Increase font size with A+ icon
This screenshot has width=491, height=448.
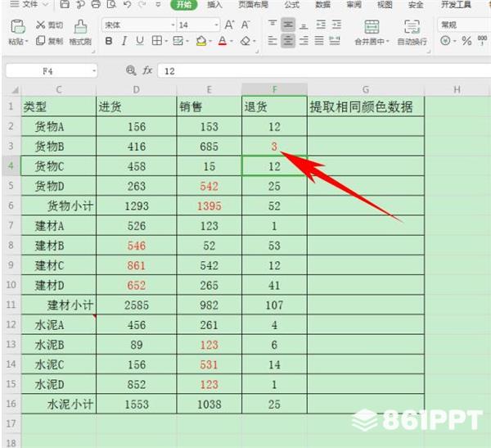click(x=229, y=25)
